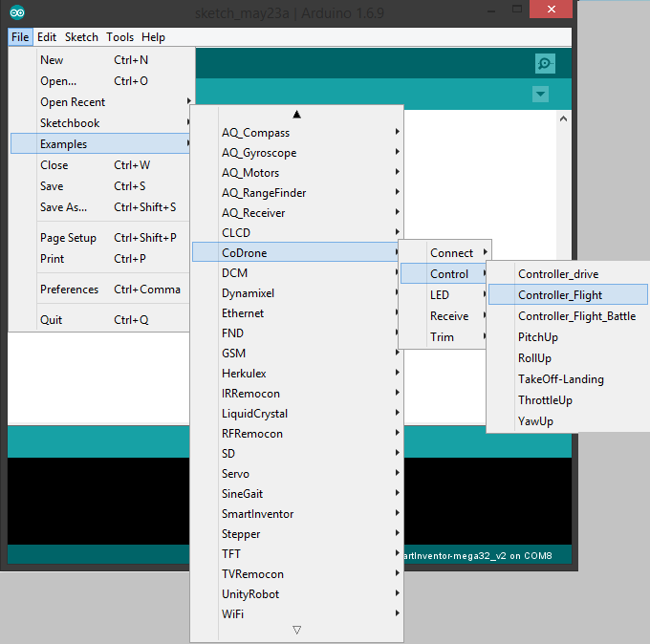The image size is (650, 644).
Task: Click editor scrollbar up arrow
Action: 563,118
